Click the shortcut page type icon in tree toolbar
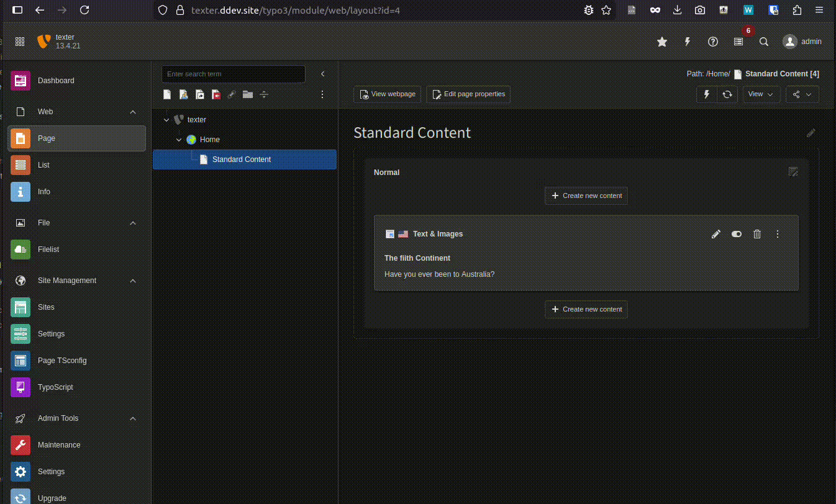The image size is (836, 504). click(x=199, y=94)
